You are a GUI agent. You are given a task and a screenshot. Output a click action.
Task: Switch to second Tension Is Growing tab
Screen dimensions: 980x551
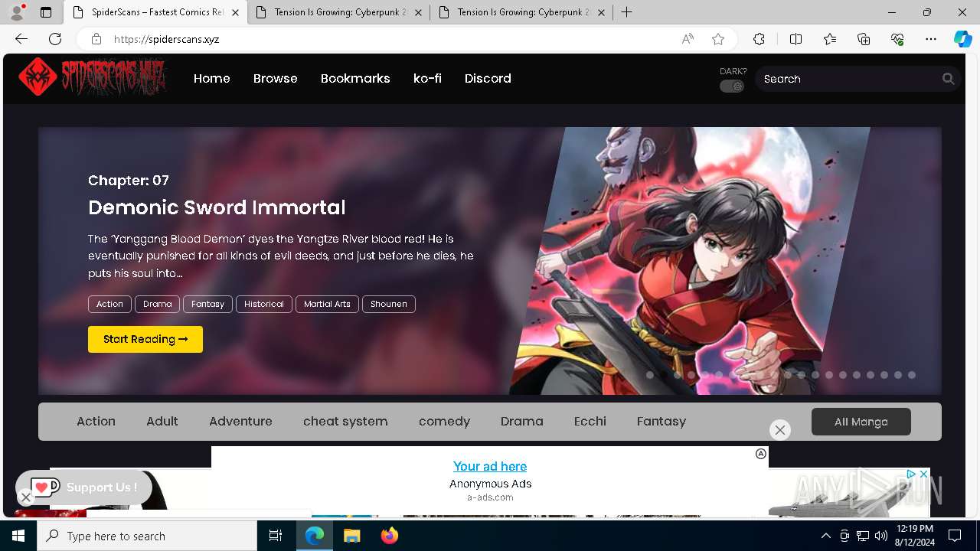click(521, 12)
